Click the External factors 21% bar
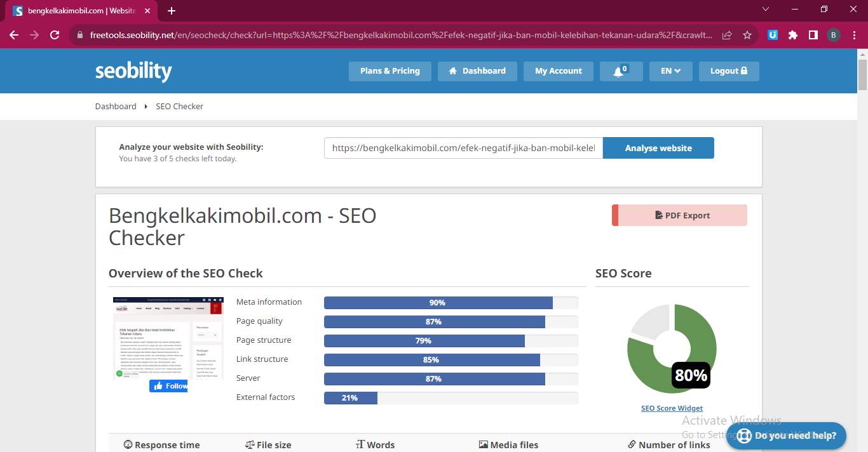 (x=451, y=398)
